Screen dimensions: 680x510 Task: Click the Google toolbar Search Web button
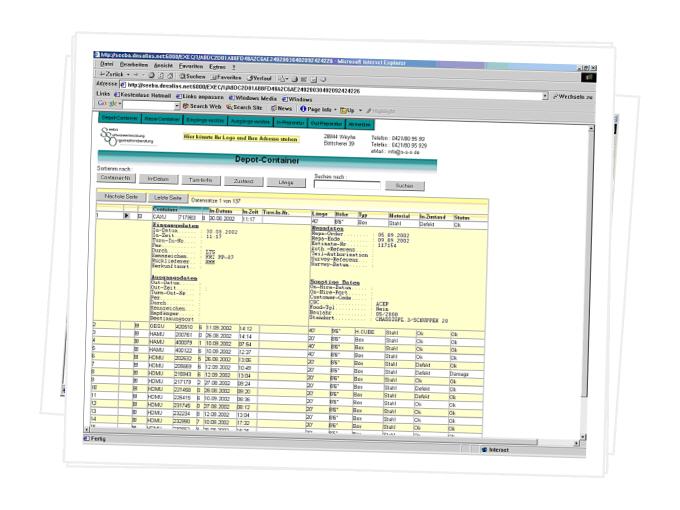(204, 105)
